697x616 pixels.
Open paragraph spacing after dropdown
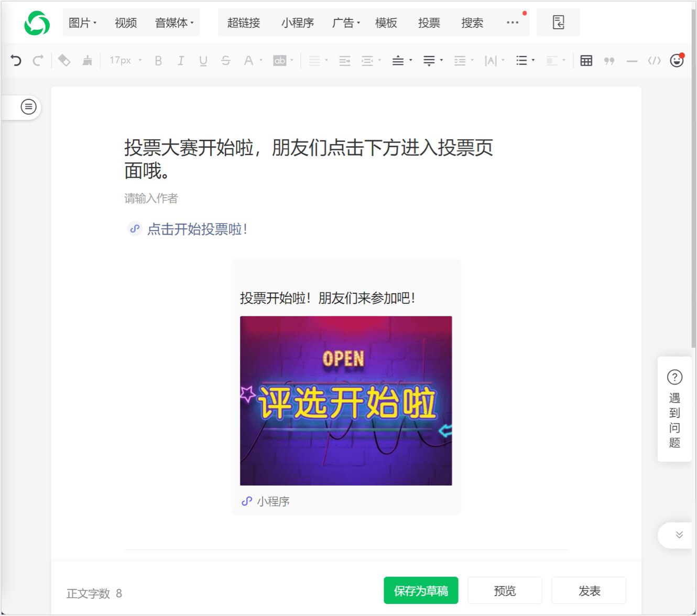(433, 61)
